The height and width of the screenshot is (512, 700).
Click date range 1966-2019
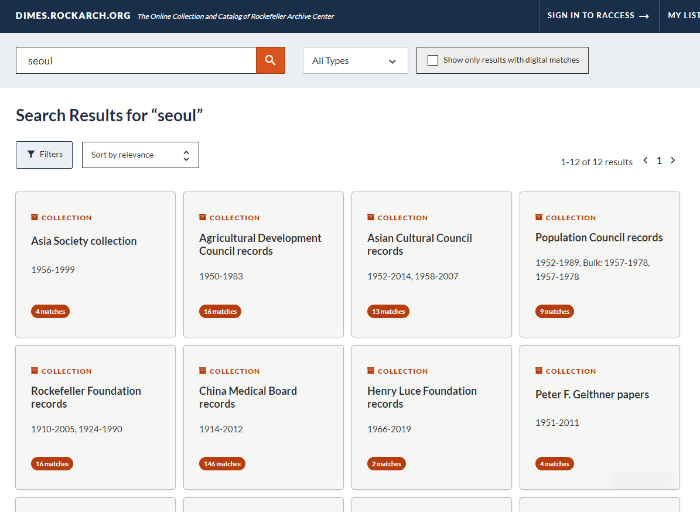click(389, 429)
